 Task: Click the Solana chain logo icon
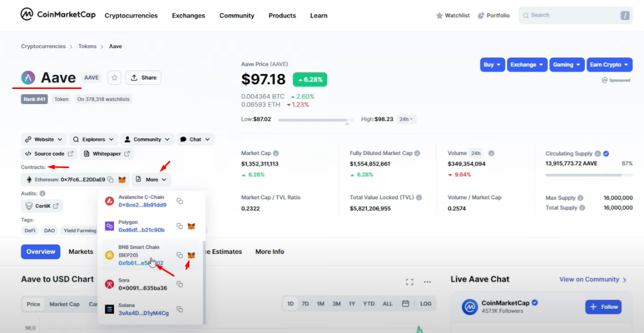(x=109, y=309)
